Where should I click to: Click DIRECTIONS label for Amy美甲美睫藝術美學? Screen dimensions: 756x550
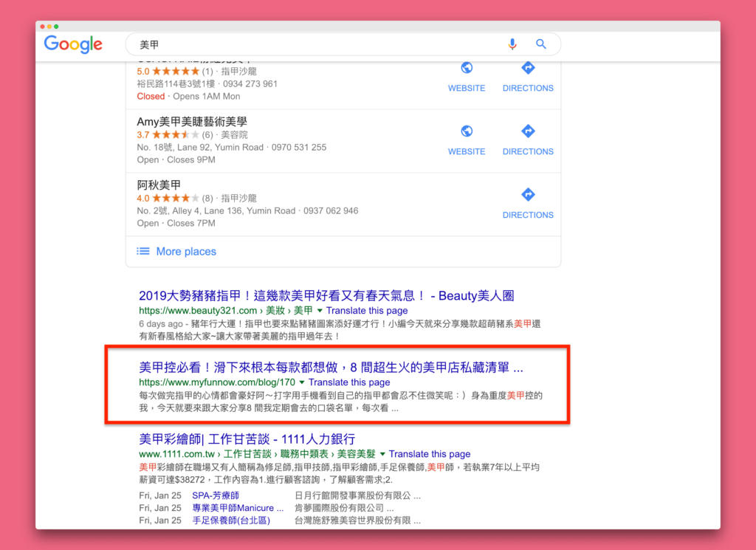click(x=528, y=151)
